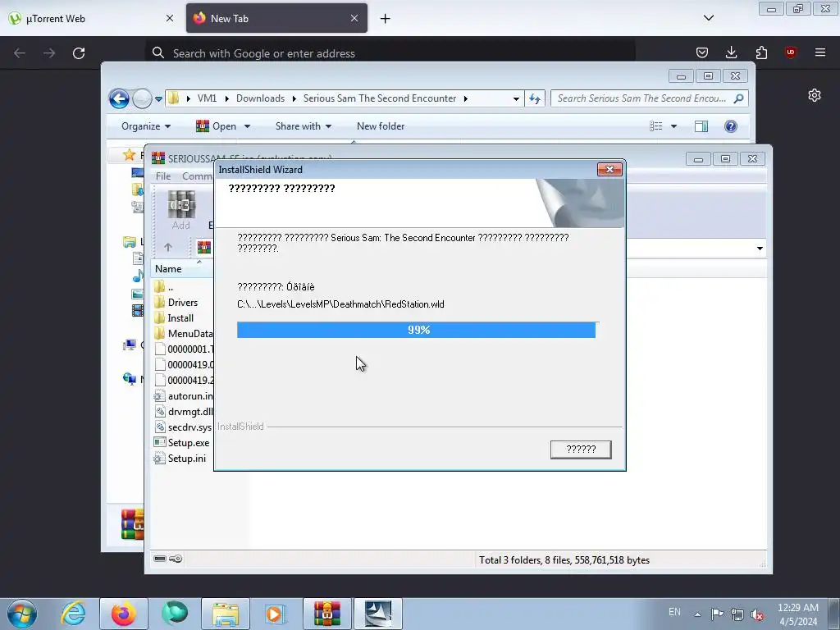840x630 pixels.
Task: Expand the Firefox list all tabs chevron
Action: [709, 18]
